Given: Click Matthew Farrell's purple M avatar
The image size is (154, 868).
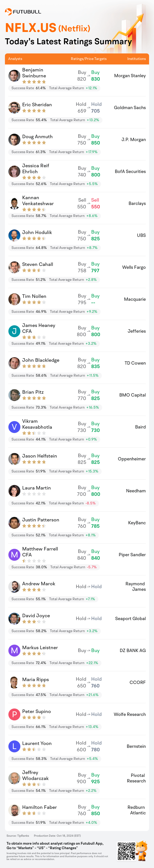Looking at the screenshot, I should (x=14, y=555).
